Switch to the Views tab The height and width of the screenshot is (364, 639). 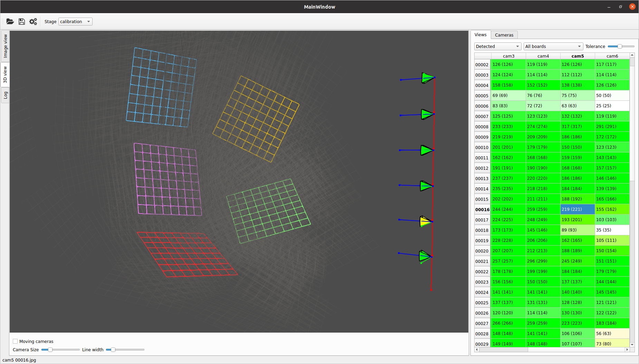[x=480, y=35]
